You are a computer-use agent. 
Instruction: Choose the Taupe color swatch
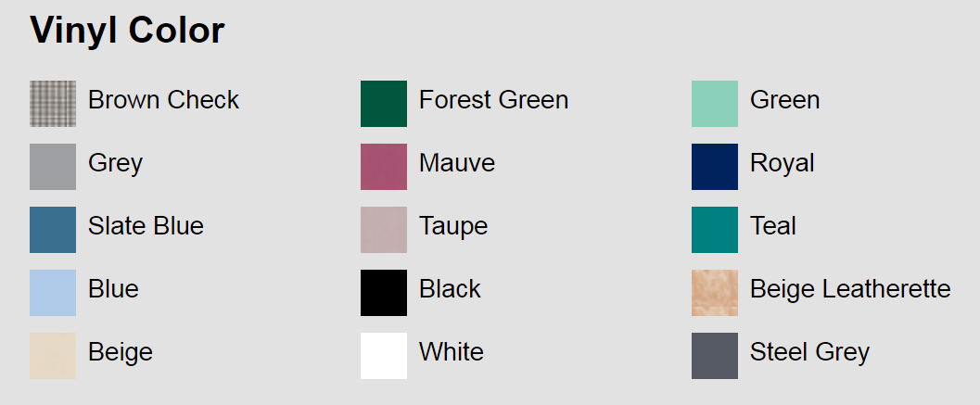tap(384, 230)
